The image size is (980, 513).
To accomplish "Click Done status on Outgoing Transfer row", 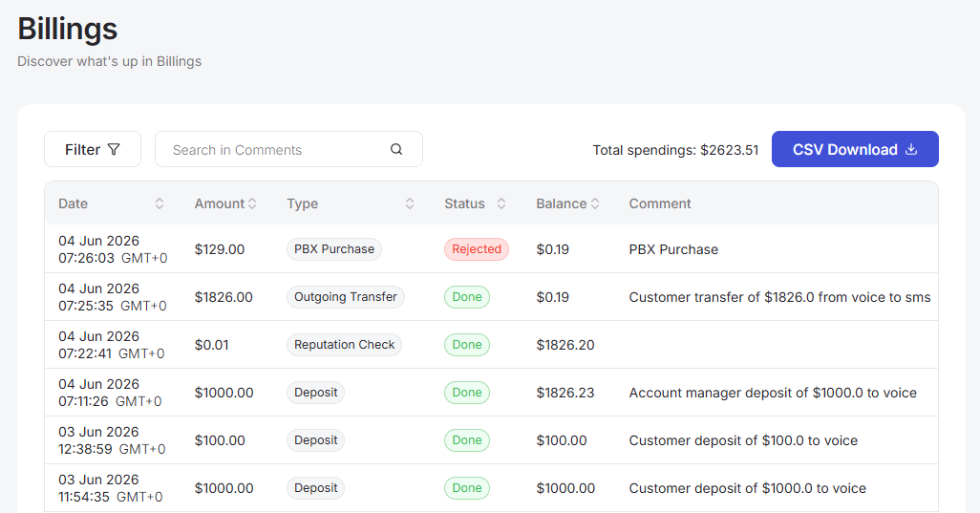I will coord(467,297).
